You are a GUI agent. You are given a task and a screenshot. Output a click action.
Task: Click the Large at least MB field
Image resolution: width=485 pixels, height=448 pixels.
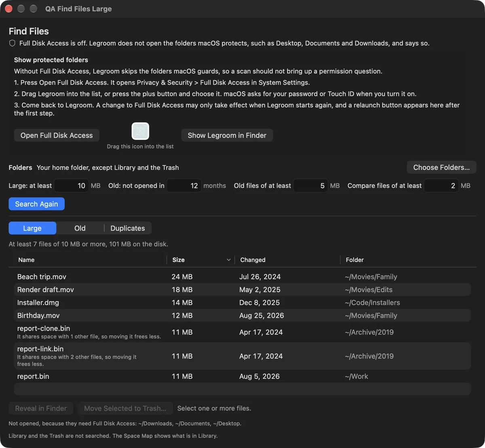71,186
